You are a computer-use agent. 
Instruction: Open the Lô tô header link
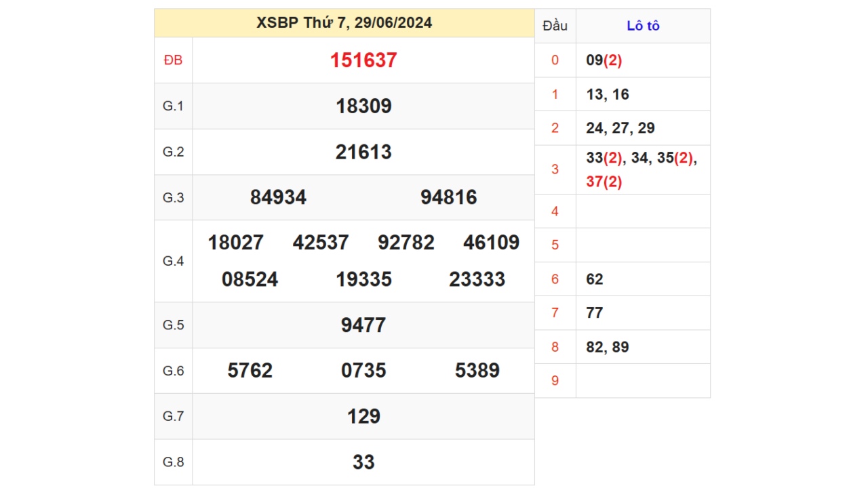click(643, 26)
